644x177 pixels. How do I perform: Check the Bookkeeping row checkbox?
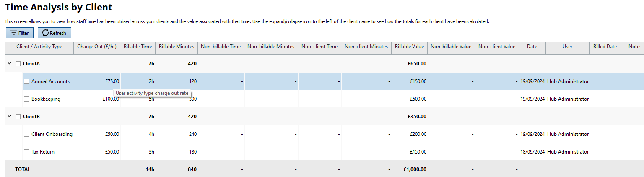tap(26, 99)
